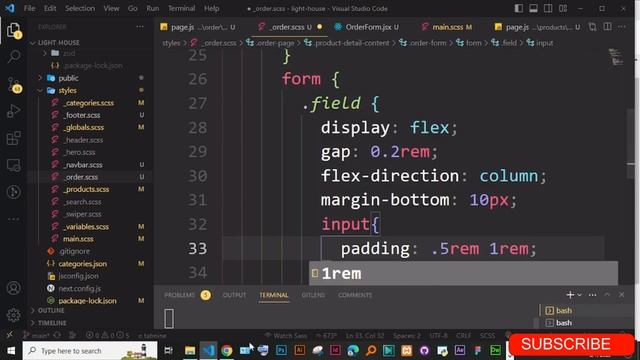
Task: Open the Source Control view
Action: 14,84
